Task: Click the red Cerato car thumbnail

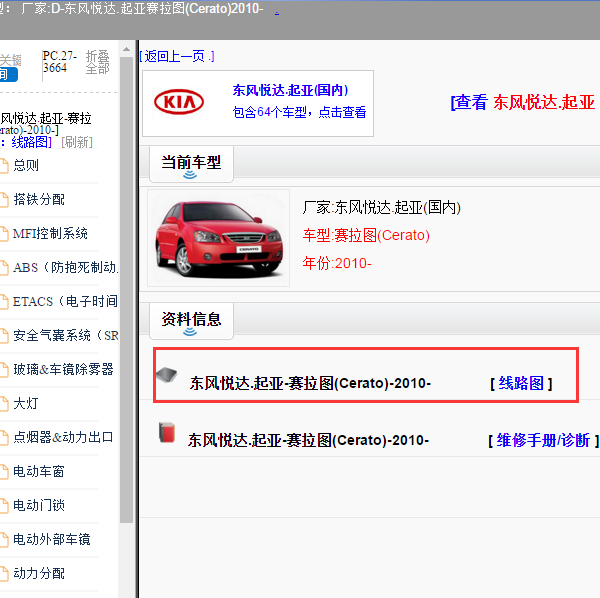Action: [218, 238]
